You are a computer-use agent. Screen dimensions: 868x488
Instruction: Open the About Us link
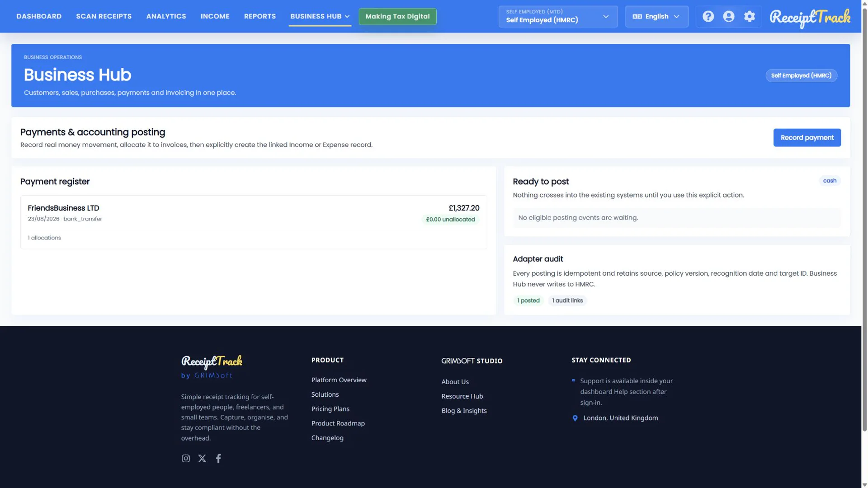455,382
